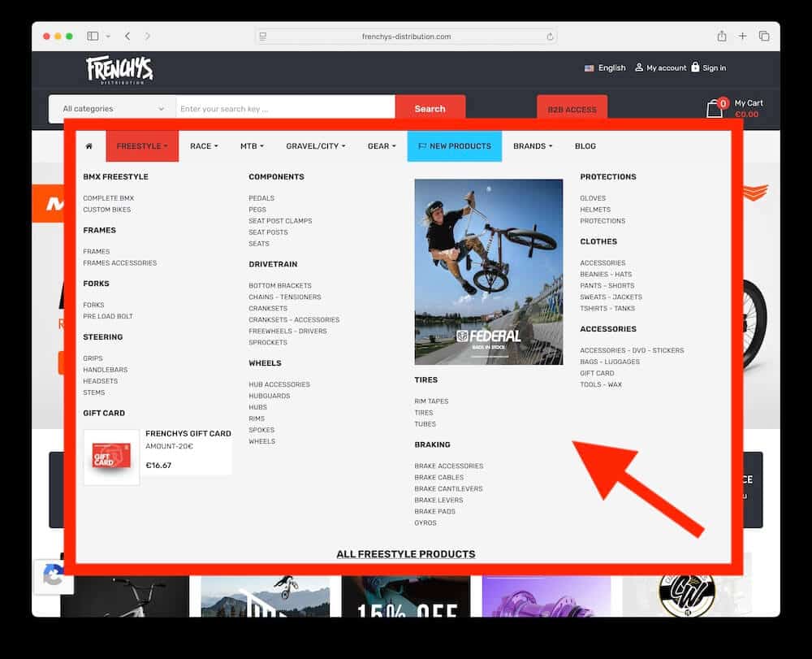
Task: Open HELMETS category
Action: [x=595, y=210]
